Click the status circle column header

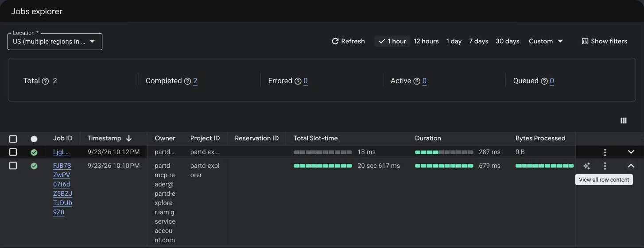point(34,139)
